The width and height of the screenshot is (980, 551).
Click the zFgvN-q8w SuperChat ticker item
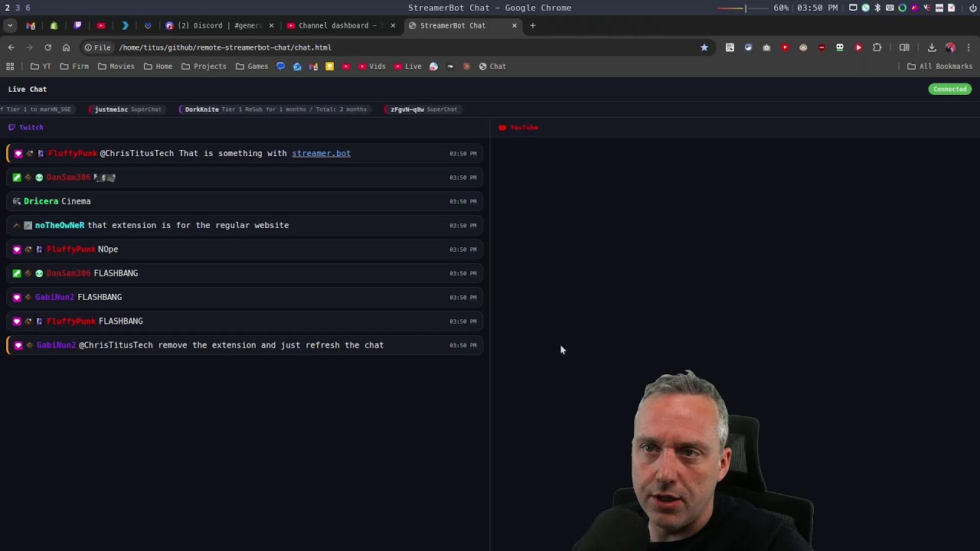tap(423, 109)
